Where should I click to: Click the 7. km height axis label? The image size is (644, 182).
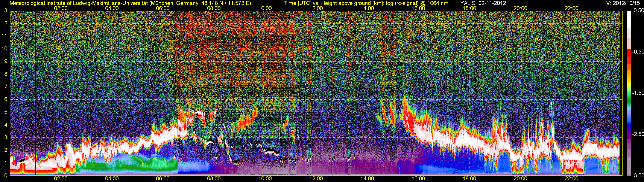coord(6,87)
